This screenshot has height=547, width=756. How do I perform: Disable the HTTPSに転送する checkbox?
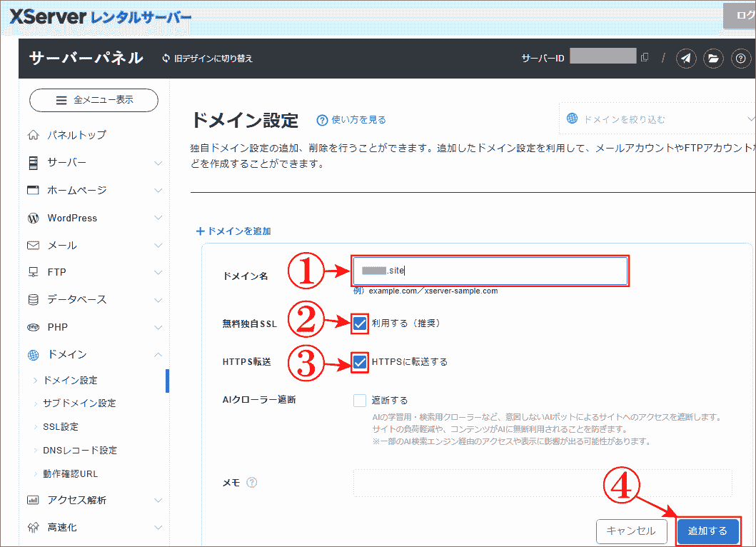pyautogui.click(x=359, y=361)
